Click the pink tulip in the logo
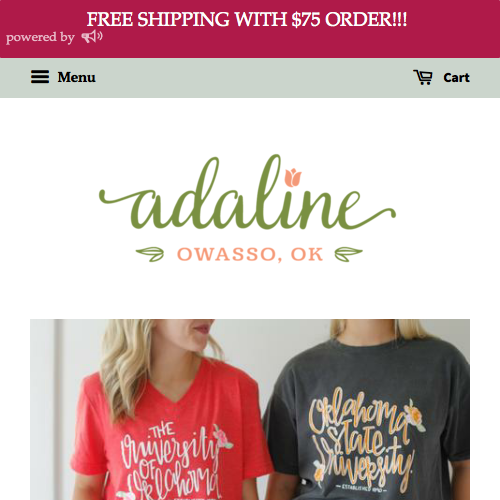The height and width of the screenshot is (500, 500). click(293, 177)
